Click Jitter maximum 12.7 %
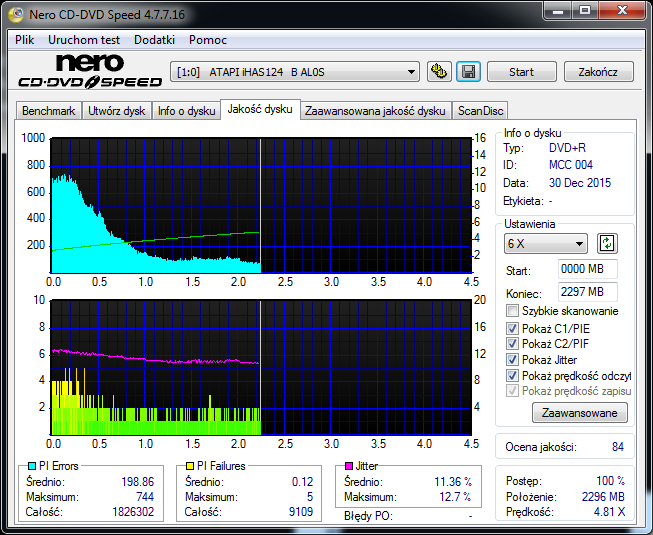Image resolution: width=653 pixels, height=535 pixels. point(455,497)
